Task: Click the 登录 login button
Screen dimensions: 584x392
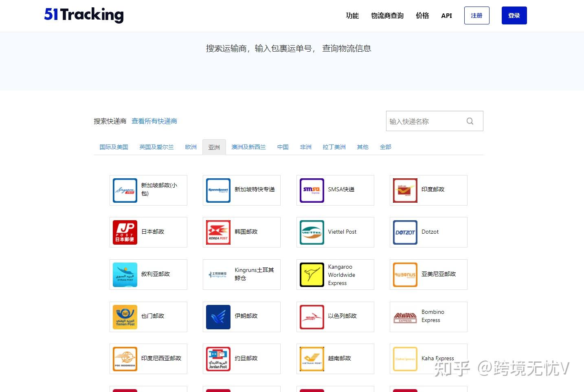Action: tap(514, 15)
